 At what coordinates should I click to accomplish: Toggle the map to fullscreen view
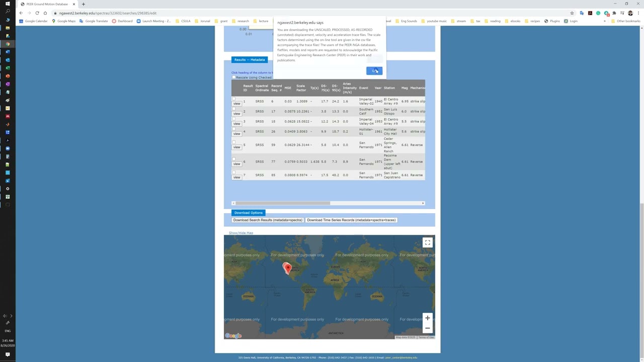pos(428,242)
